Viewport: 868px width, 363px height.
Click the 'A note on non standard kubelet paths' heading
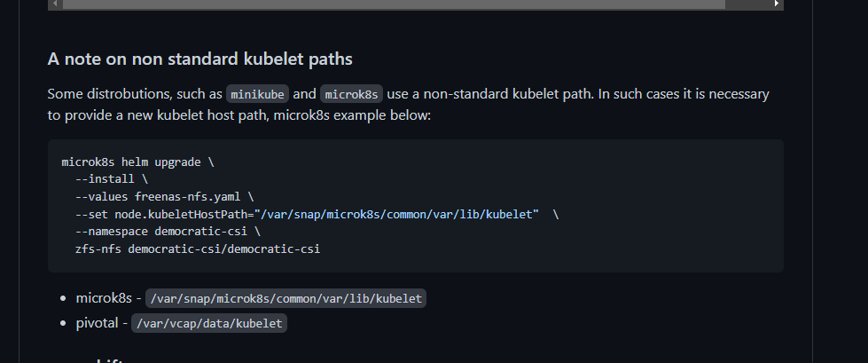199,59
